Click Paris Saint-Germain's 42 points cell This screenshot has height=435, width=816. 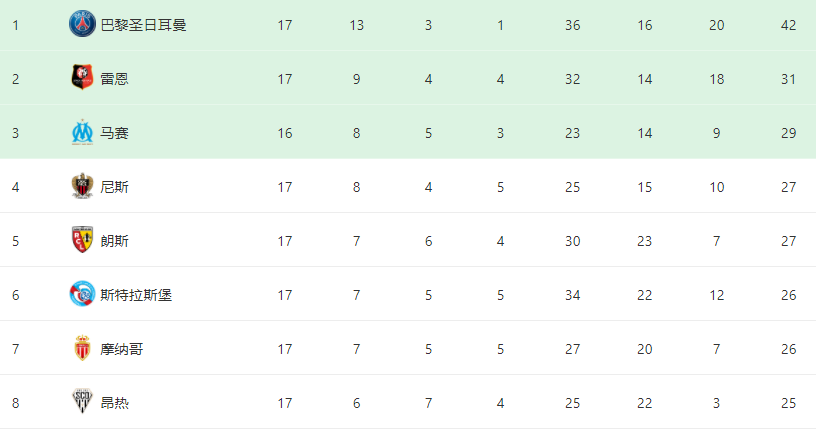pos(788,25)
